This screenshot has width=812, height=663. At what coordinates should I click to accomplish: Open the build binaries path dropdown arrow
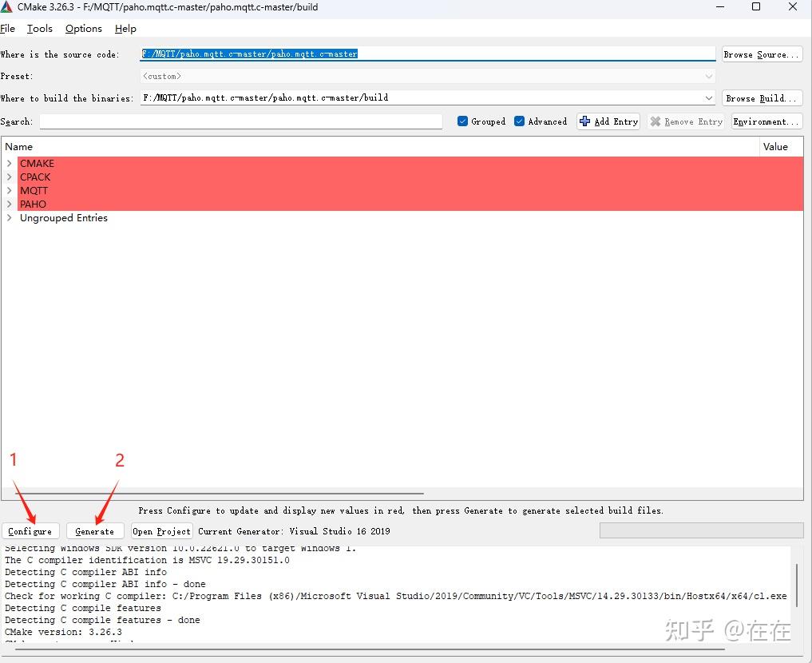pos(708,98)
